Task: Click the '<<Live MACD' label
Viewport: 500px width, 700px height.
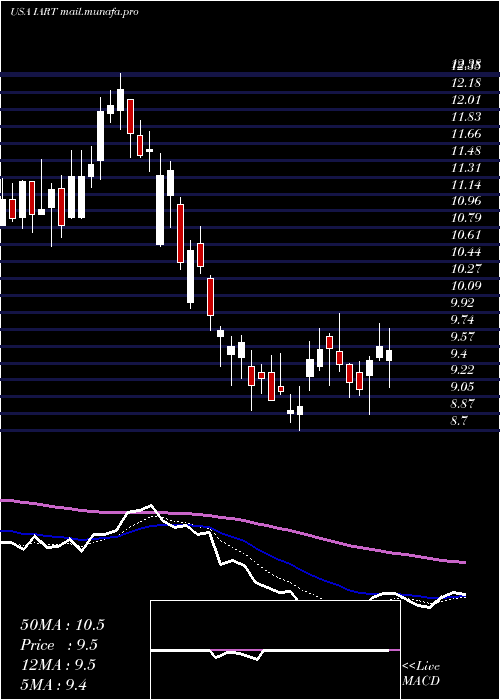Action: (421, 674)
